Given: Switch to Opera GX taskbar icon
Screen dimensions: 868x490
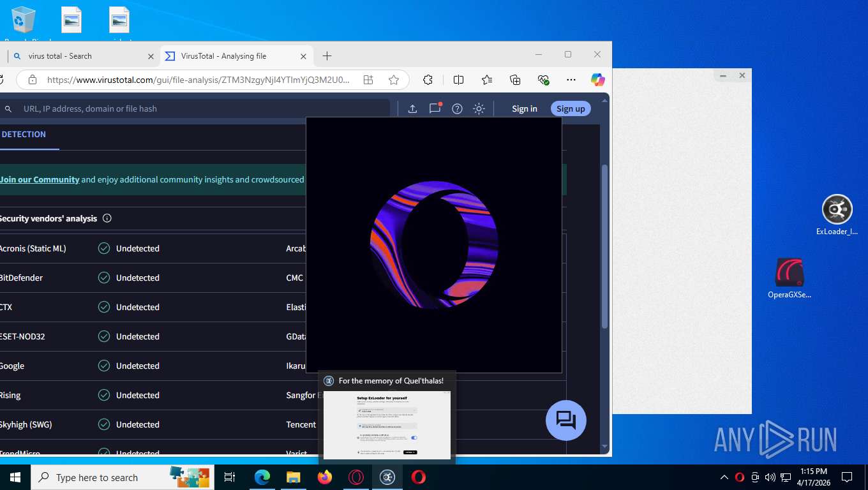Looking at the screenshot, I should [356, 477].
